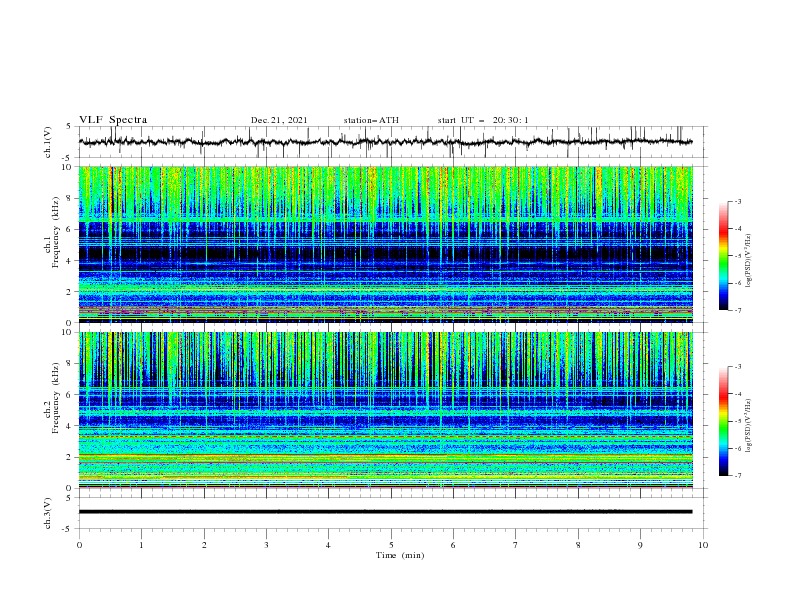Click the time axis tick label "4"
The image size is (792, 612).
pos(328,545)
